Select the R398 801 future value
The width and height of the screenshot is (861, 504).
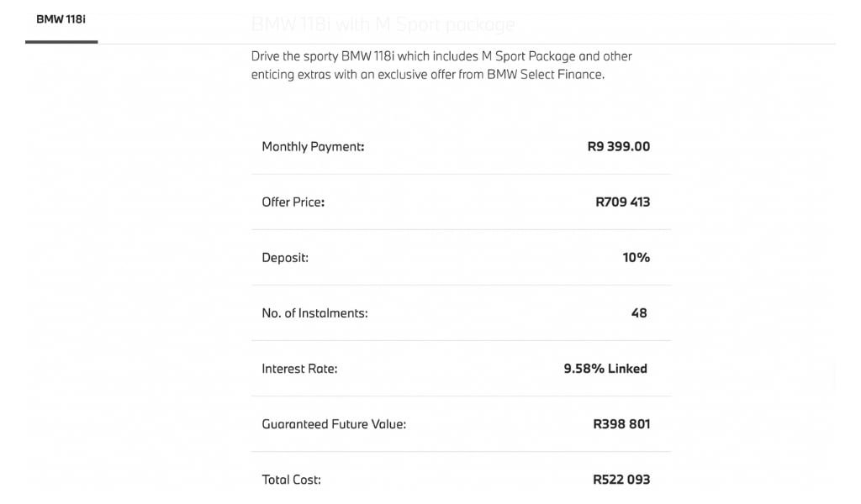coord(621,424)
